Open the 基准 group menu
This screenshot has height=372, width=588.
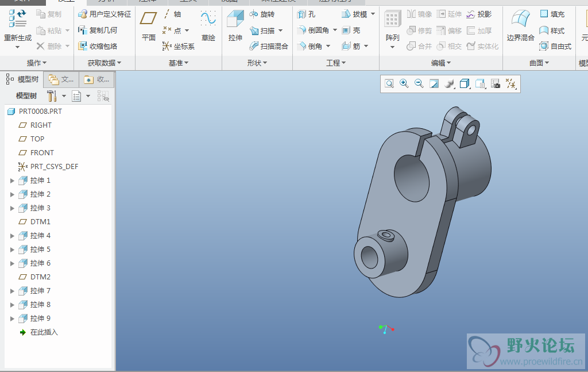tap(179, 63)
